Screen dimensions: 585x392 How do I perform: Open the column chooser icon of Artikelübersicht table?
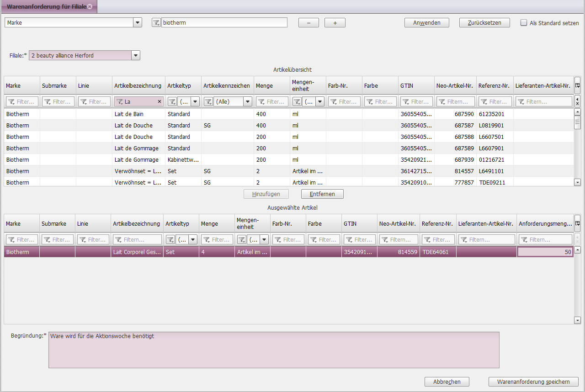577,85
